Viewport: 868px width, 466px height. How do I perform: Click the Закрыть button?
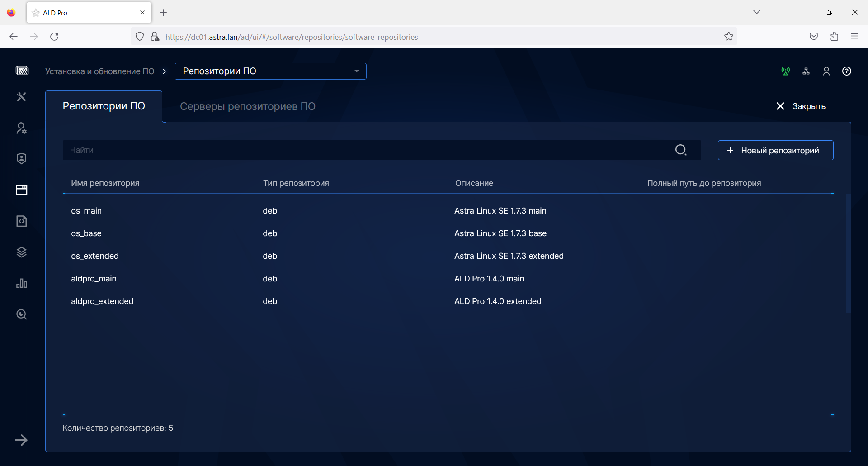[x=801, y=106]
